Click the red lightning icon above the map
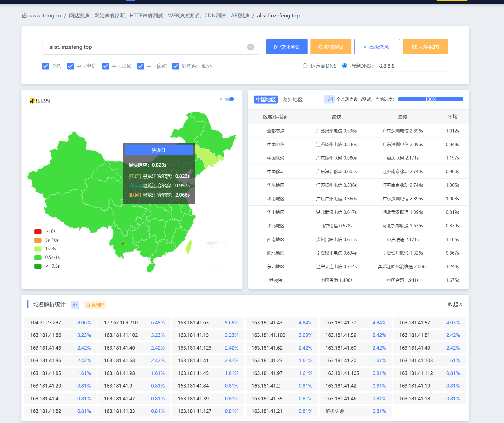 221,99
